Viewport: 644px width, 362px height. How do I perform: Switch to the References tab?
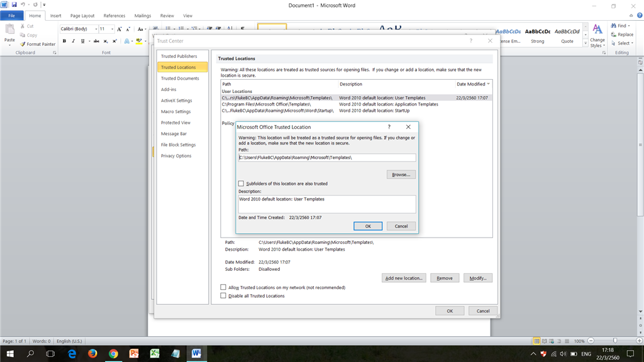pos(114,16)
